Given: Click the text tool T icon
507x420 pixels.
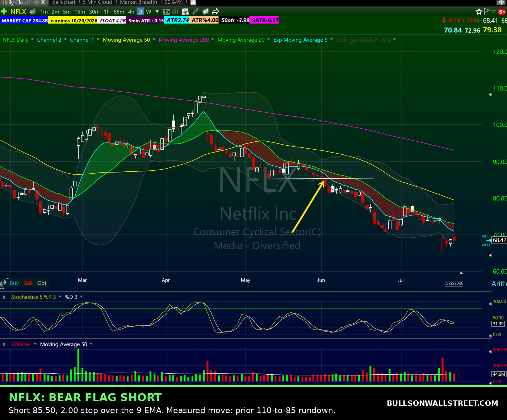Looking at the screenshot, I should click(x=167, y=12).
